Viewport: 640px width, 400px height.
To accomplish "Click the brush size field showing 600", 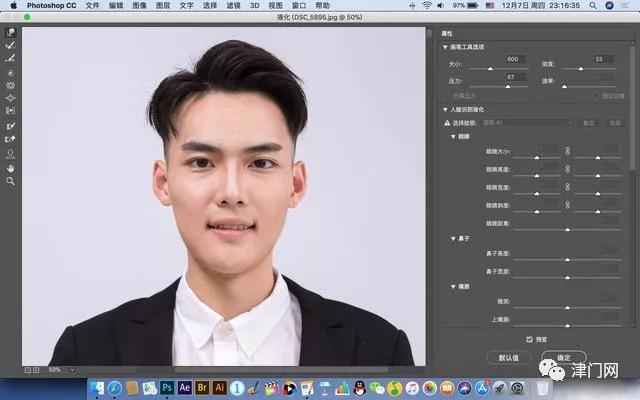I will point(515,59).
